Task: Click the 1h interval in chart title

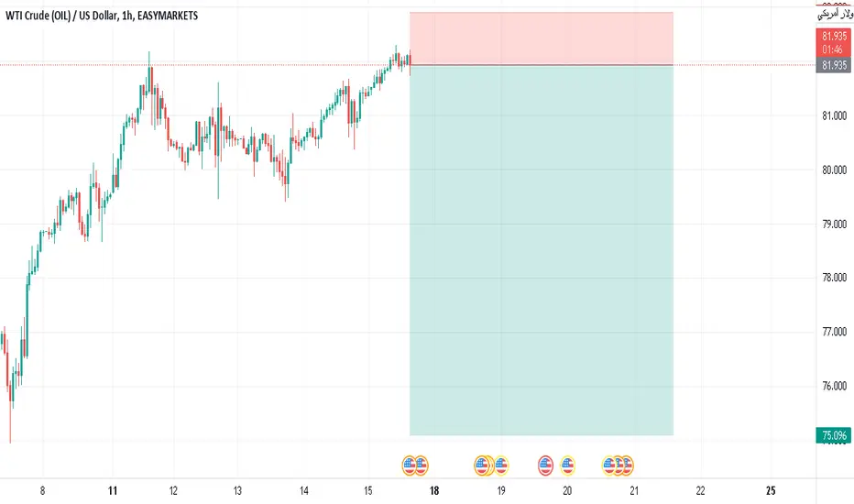Action: click(x=127, y=16)
